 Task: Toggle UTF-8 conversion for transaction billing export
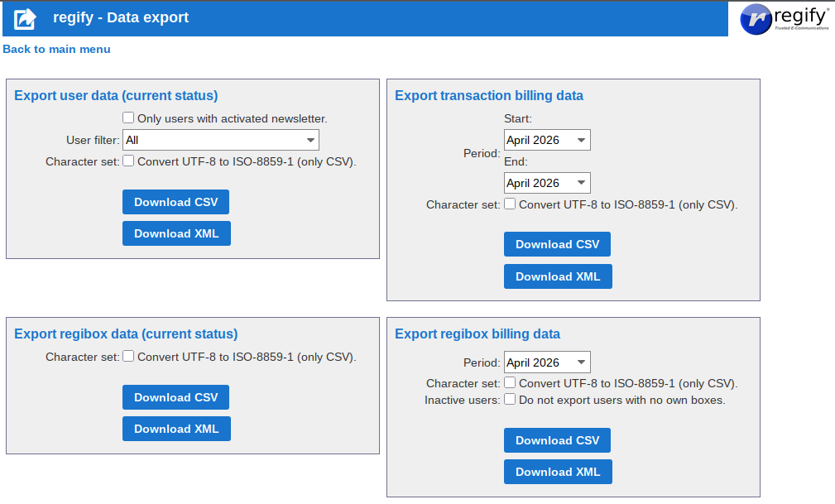[510, 204]
